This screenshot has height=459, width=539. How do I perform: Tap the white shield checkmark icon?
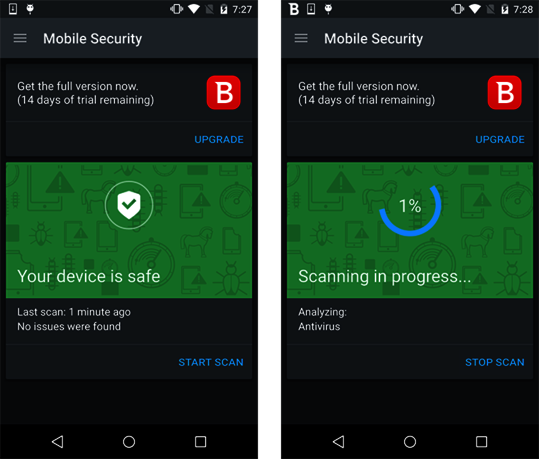[x=129, y=205]
